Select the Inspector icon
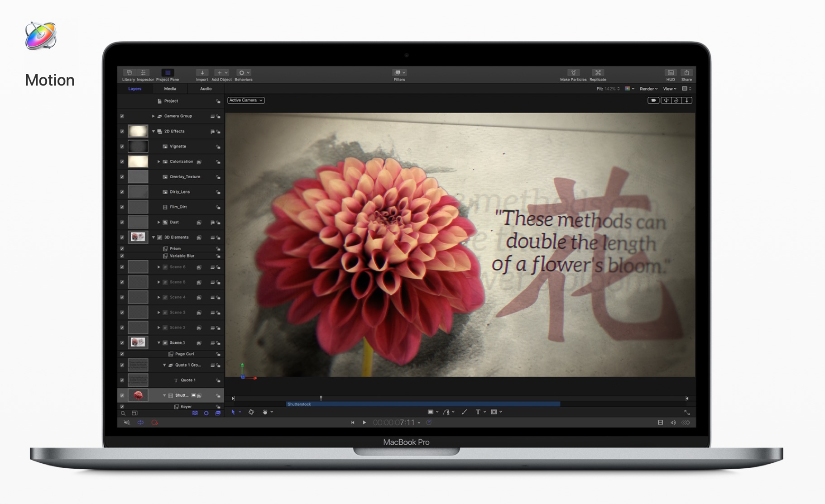Image resolution: width=825 pixels, height=504 pixels. tap(144, 73)
